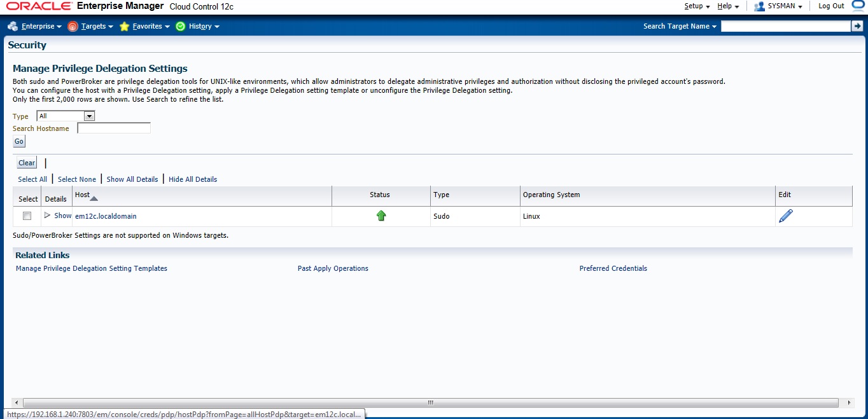This screenshot has height=419, width=868.
Task: Open the History menu
Action: (204, 26)
